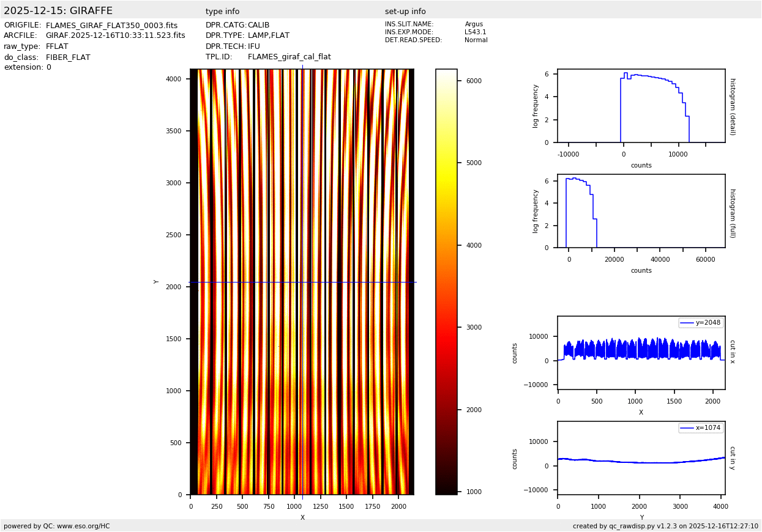Click the title 2025-12-15: GIRAFFE
The image size is (762, 532).
coord(58,11)
